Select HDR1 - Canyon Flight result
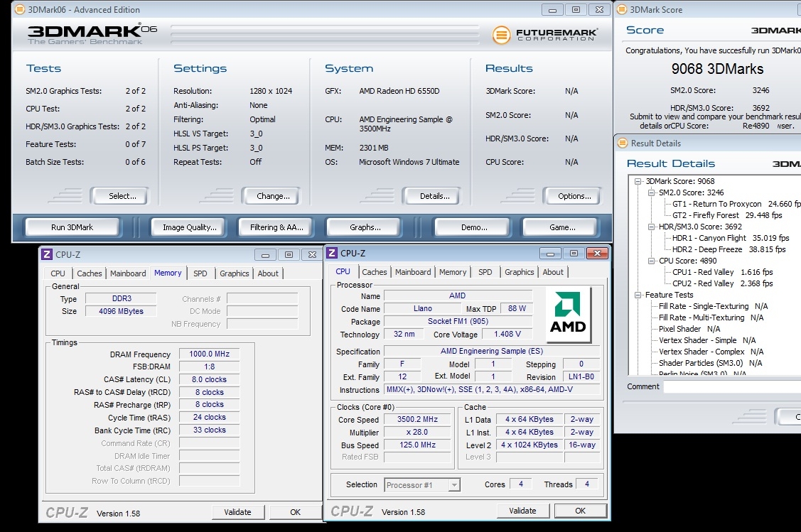The width and height of the screenshot is (801, 532). click(x=731, y=238)
